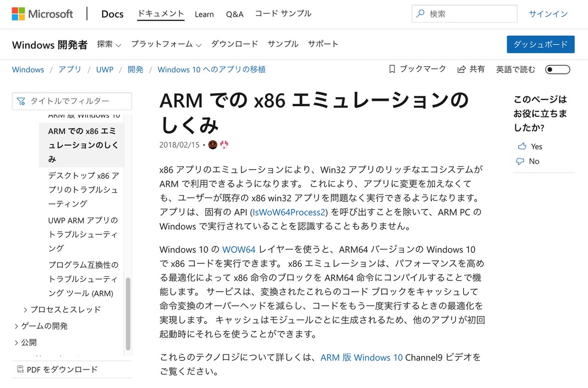Open the IsWoW64Process2 API link
Image resolution: width=588 pixels, height=388 pixels.
(289, 212)
